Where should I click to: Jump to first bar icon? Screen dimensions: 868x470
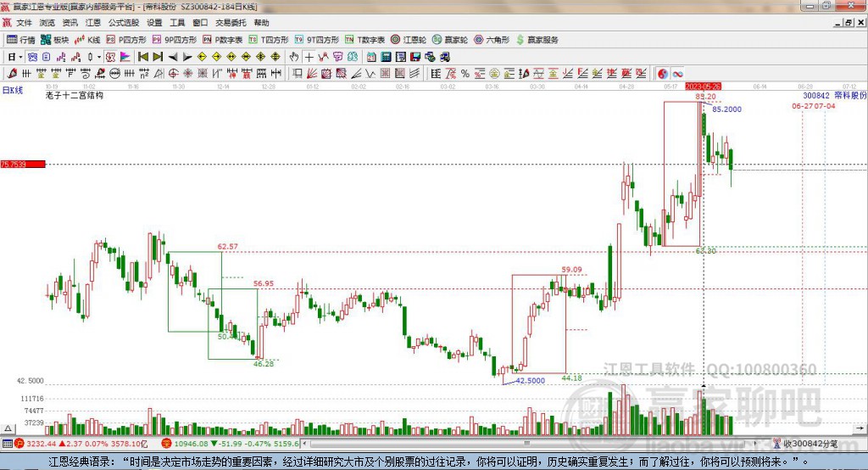142,57
